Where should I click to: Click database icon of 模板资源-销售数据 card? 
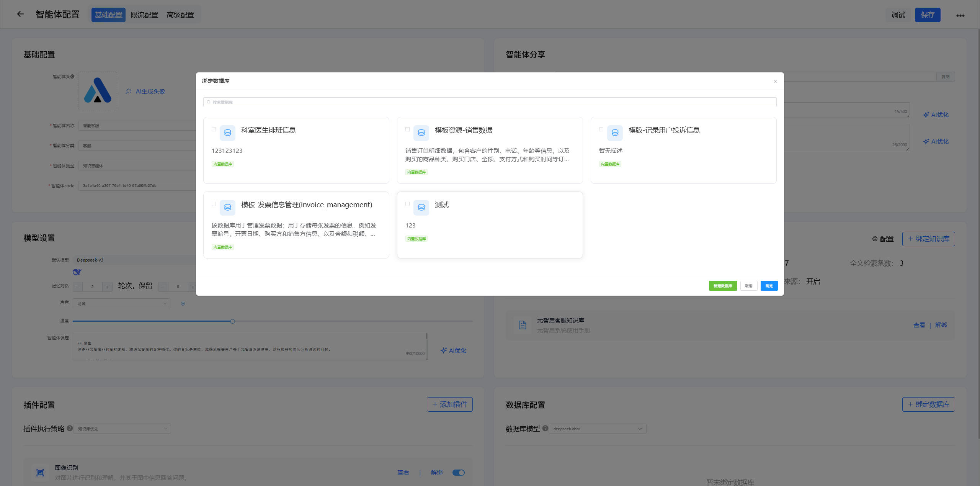pos(421,133)
